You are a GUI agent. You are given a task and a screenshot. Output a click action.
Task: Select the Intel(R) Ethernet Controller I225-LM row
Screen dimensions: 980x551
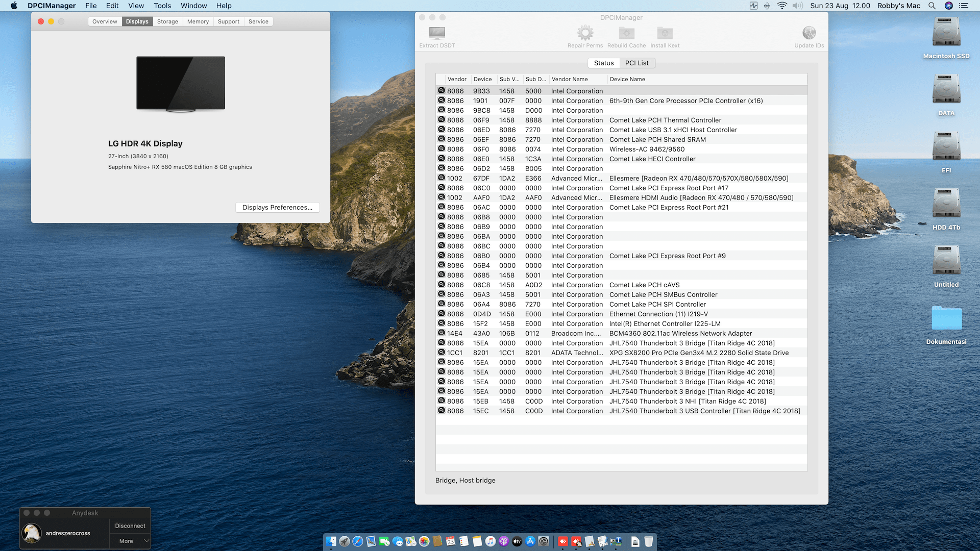tap(622, 323)
